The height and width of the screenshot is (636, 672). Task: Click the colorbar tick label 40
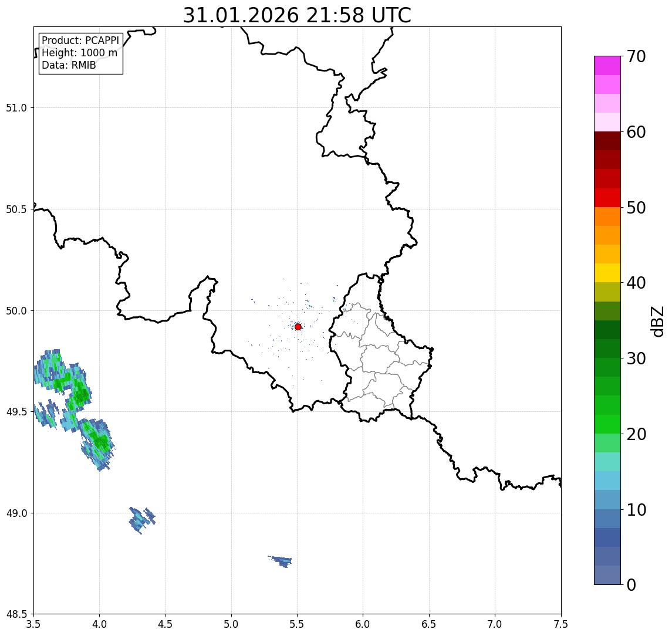point(636,283)
